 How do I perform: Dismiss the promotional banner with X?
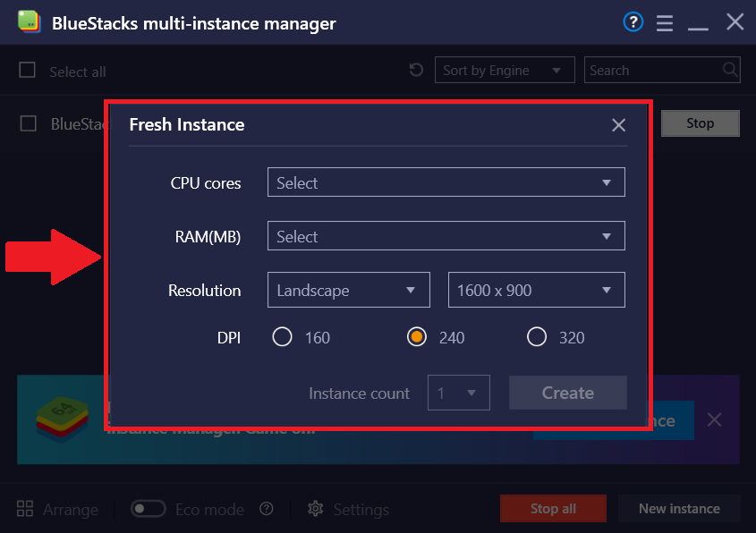(714, 419)
